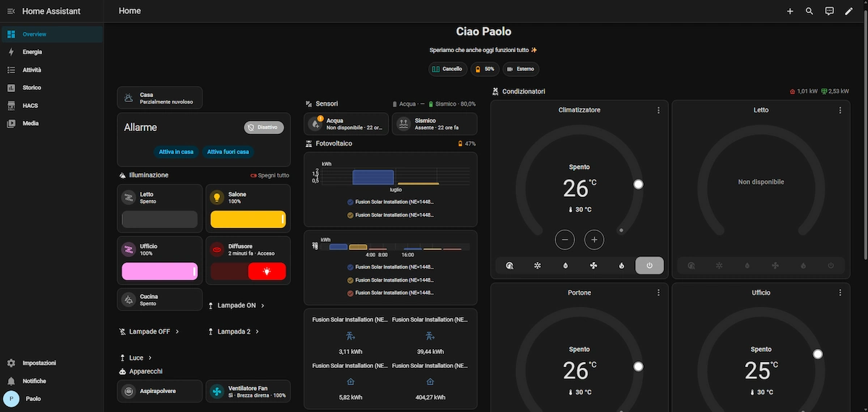Image resolution: width=868 pixels, height=412 pixels.
Task: Toggle Climatizzatore power off button
Action: click(x=650, y=266)
